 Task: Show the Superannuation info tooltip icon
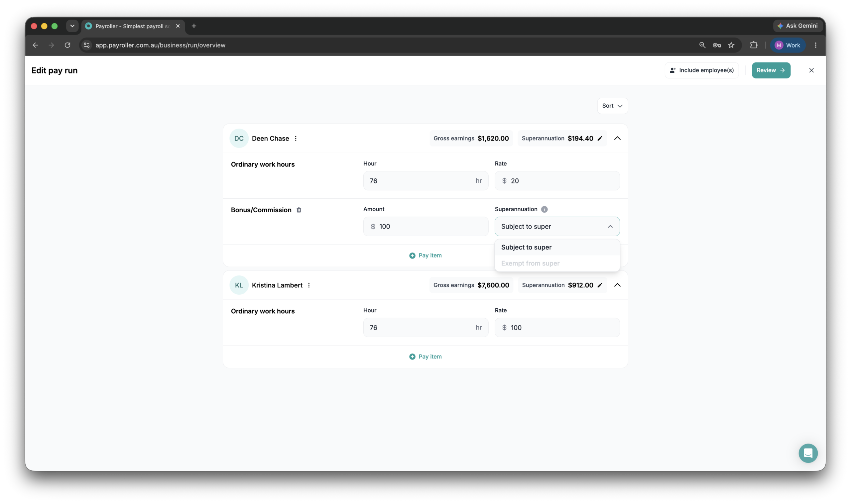pos(544,209)
